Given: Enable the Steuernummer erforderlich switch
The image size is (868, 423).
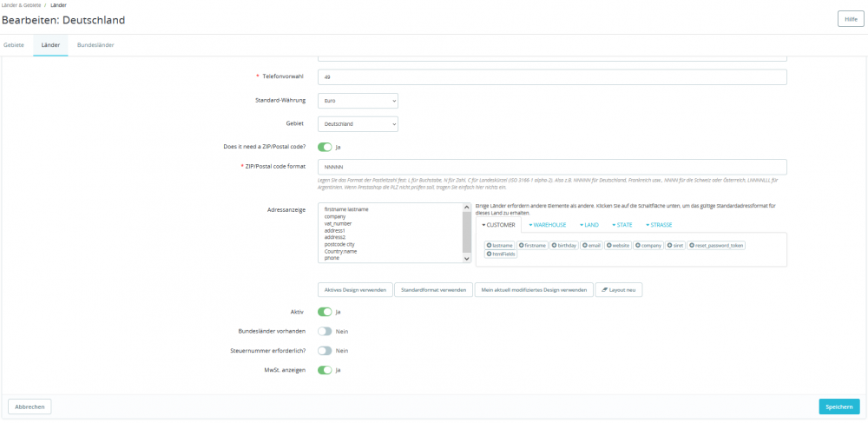Looking at the screenshot, I should point(325,350).
